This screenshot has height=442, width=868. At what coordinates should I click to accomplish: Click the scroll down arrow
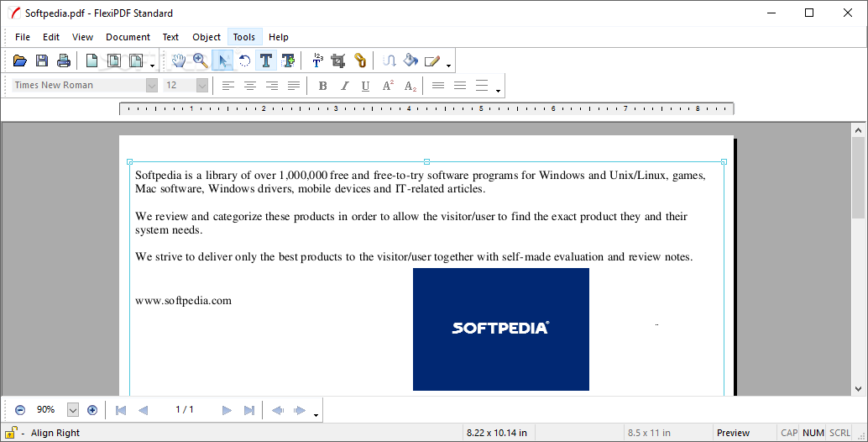pyautogui.click(x=859, y=389)
